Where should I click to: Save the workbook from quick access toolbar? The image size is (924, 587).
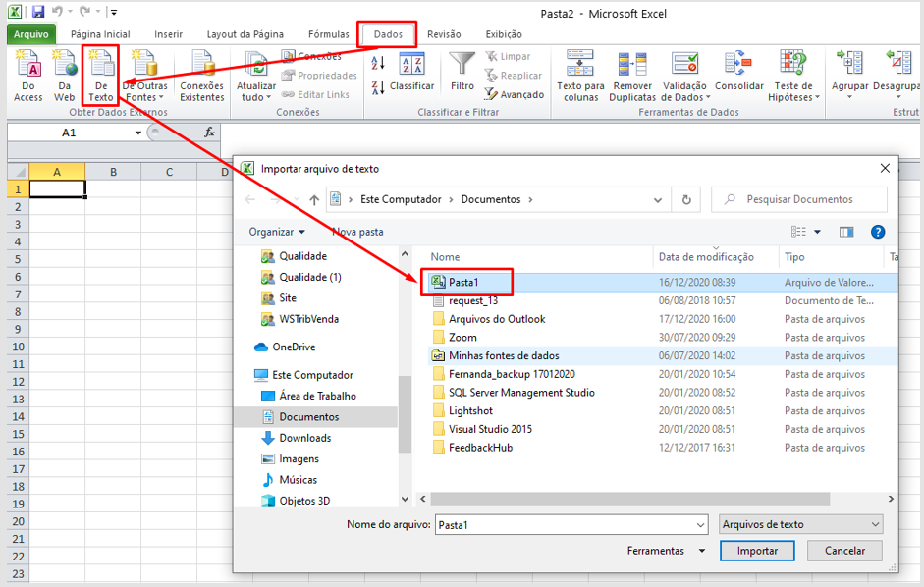(38, 12)
